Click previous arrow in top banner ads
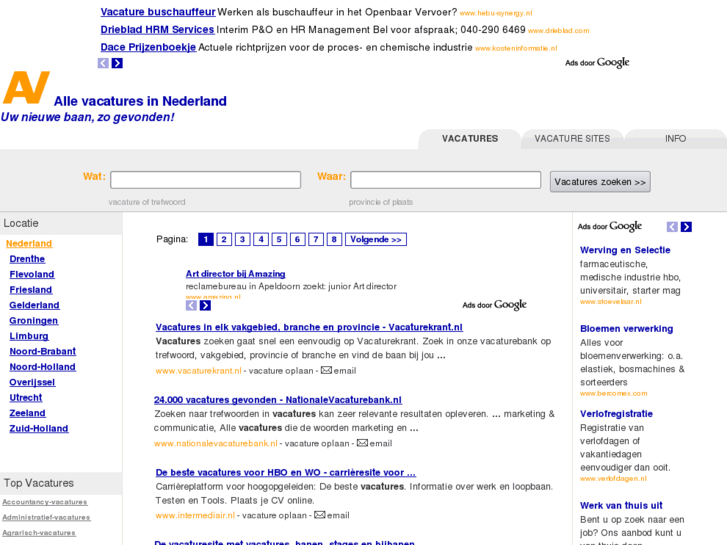Image resolution: width=727 pixels, height=545 pixels. [103, 63]
